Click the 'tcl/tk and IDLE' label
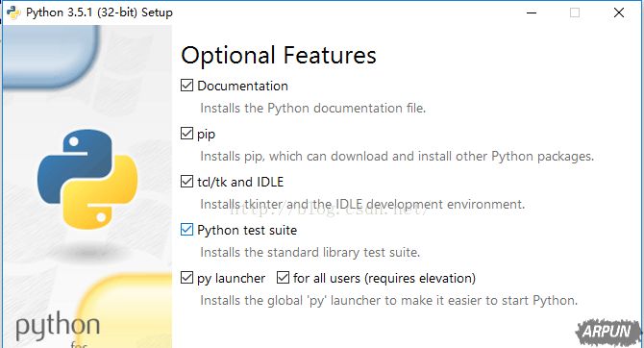Viewport: 644px width, 348px height. pos(240,182)
